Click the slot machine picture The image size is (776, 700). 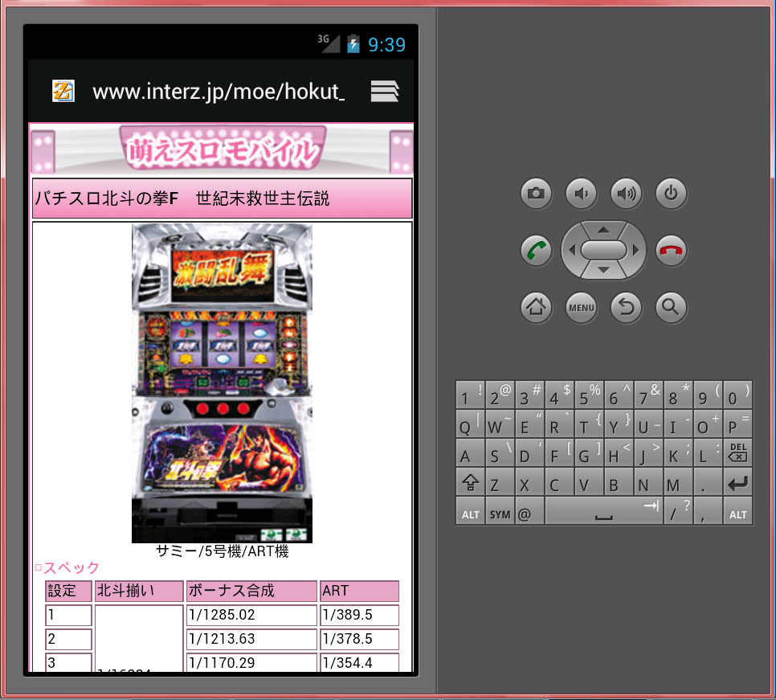coord(223,383)
